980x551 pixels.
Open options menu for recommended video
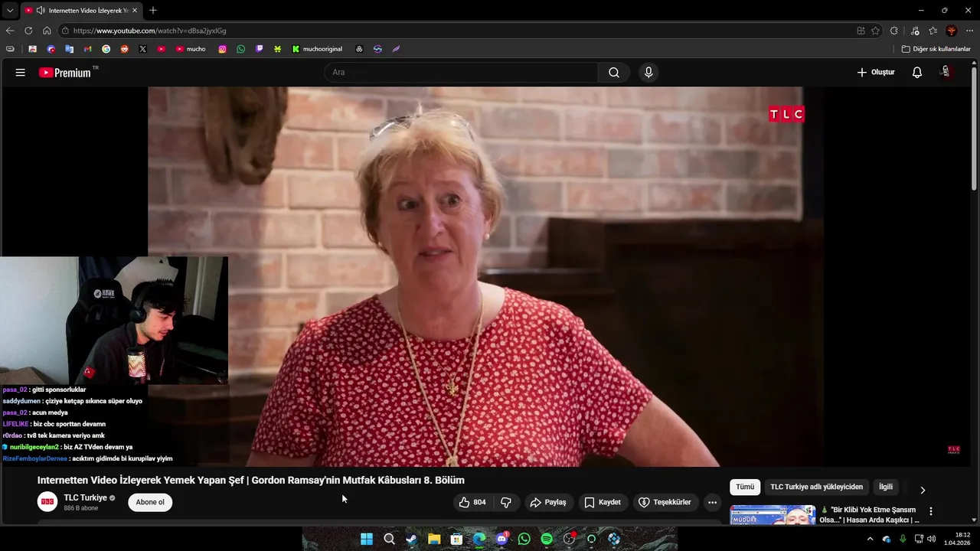pyautogui.click(x=931, y=511)
